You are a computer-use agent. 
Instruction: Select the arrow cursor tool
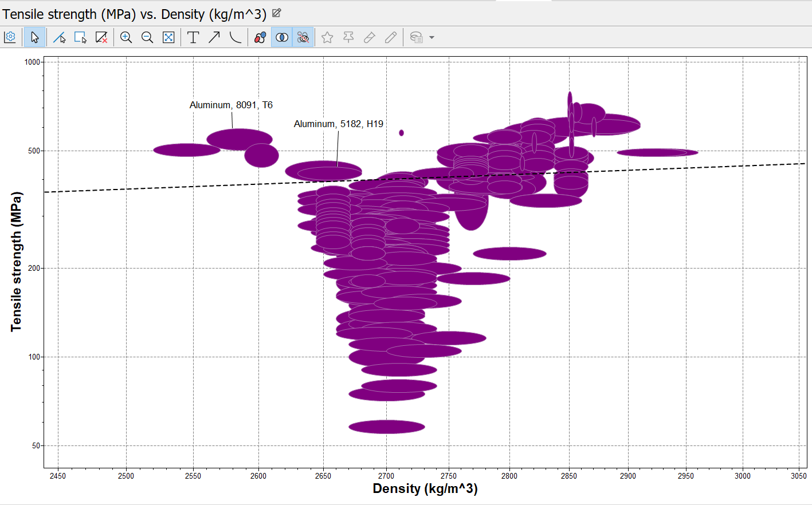click(34, 37)
